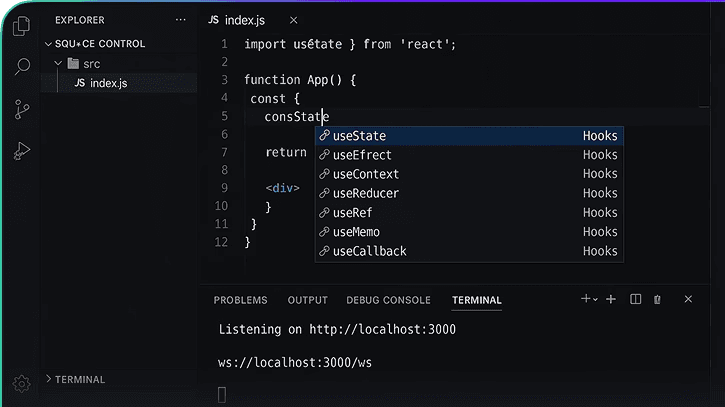Split the terminal panel

point(635,299)
